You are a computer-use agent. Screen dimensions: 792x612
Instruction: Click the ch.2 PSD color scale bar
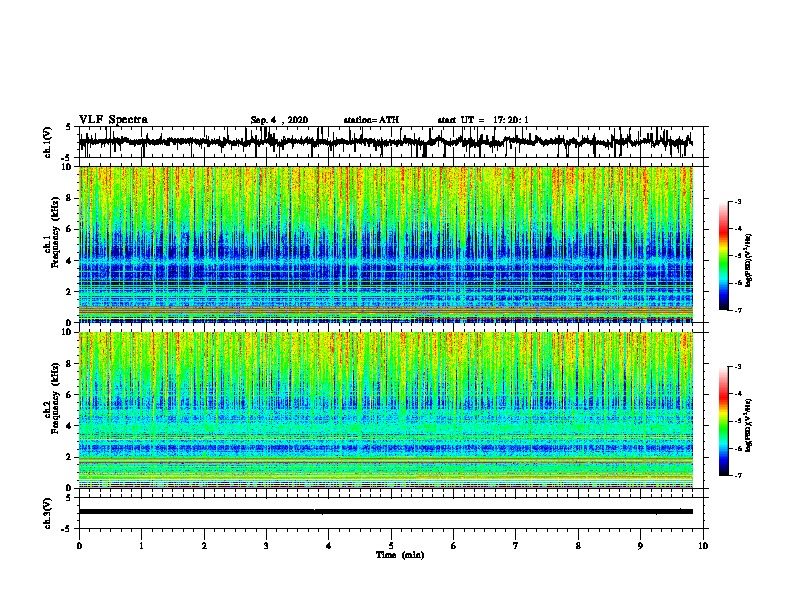pos(723,421)
